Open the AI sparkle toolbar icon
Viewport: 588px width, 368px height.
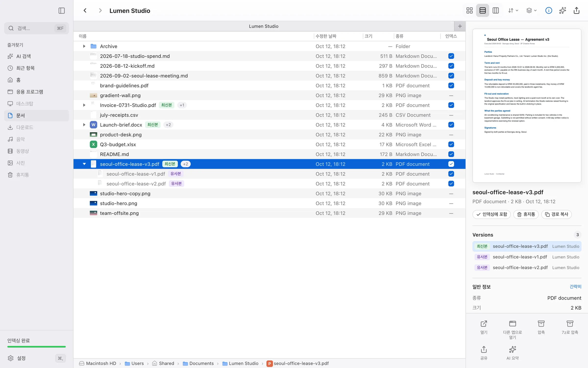[x=563, y=11]
